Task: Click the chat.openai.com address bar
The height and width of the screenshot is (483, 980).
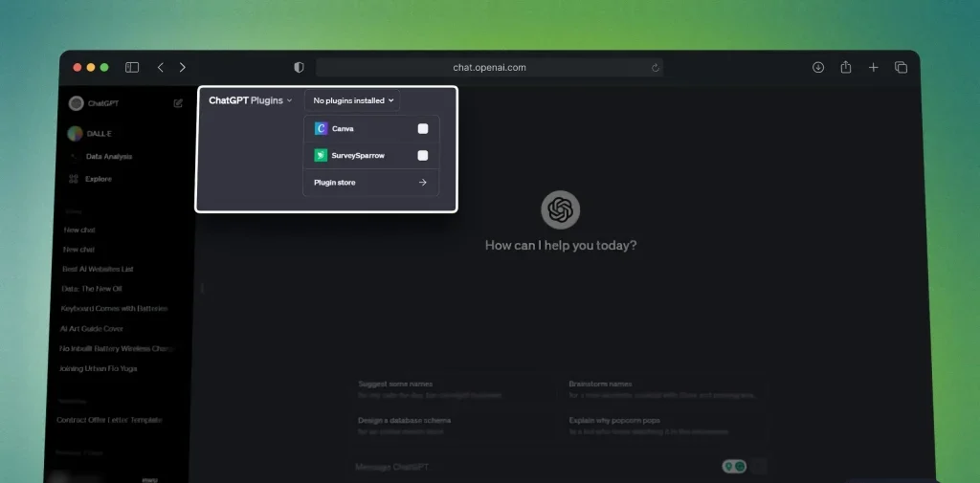Action: [x=489, y=68]
